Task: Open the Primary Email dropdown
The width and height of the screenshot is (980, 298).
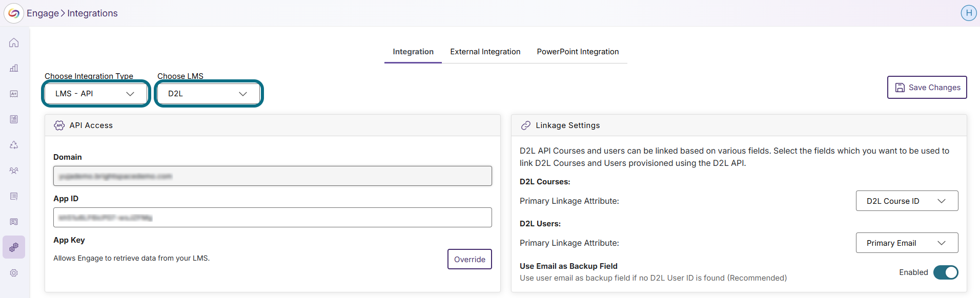Action: (907, 243)
